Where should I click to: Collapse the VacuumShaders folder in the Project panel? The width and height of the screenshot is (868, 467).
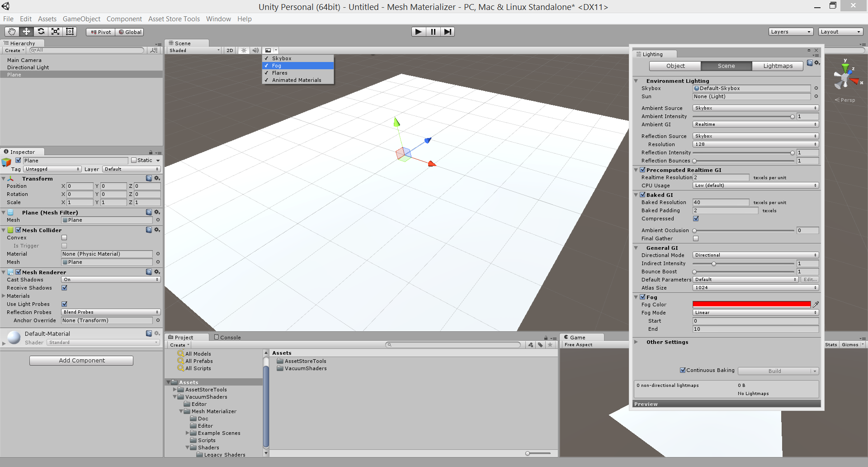coord(175,397)
